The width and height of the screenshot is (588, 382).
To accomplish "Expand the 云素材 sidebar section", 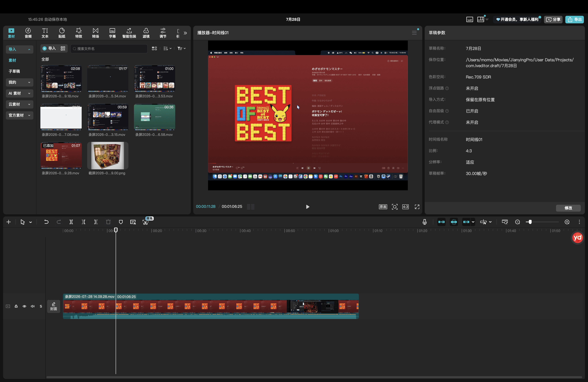I will pyautogui.click(x=20, y=104).
